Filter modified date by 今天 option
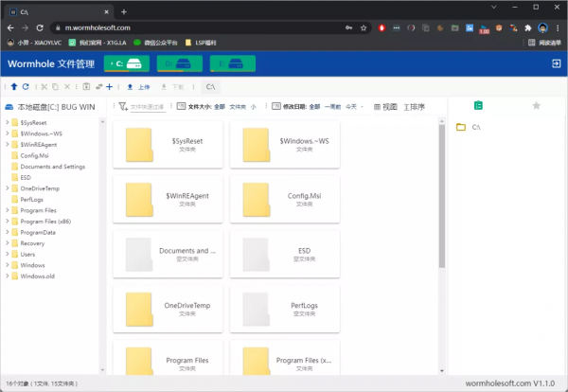 tap(353, 107)
